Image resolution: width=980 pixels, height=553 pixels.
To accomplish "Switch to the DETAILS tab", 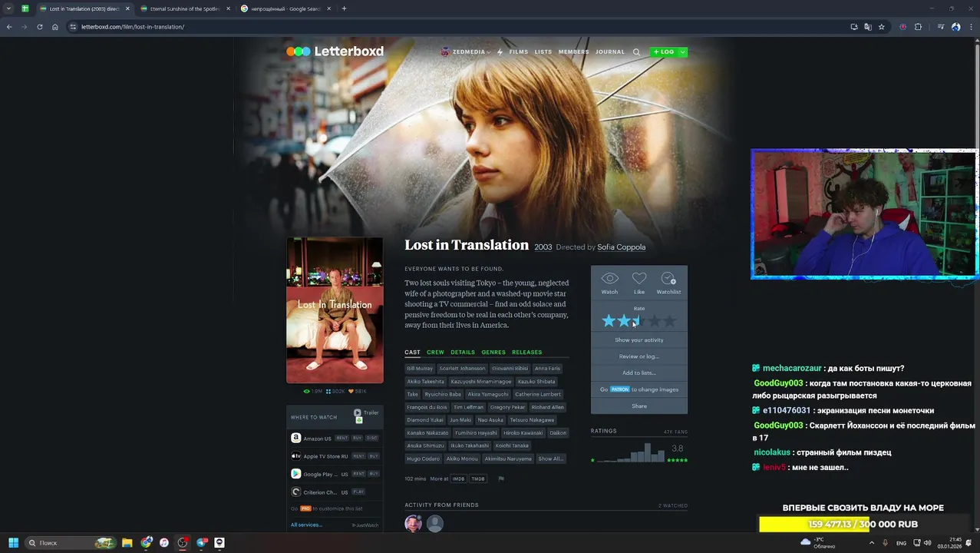I will (463, 352).
